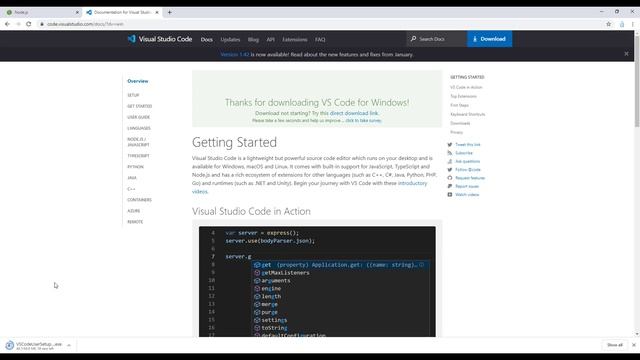The height and width of the screenshot is (360, 640).
Task: Jump to VS Code in Action section link
Action: [466, 87]
